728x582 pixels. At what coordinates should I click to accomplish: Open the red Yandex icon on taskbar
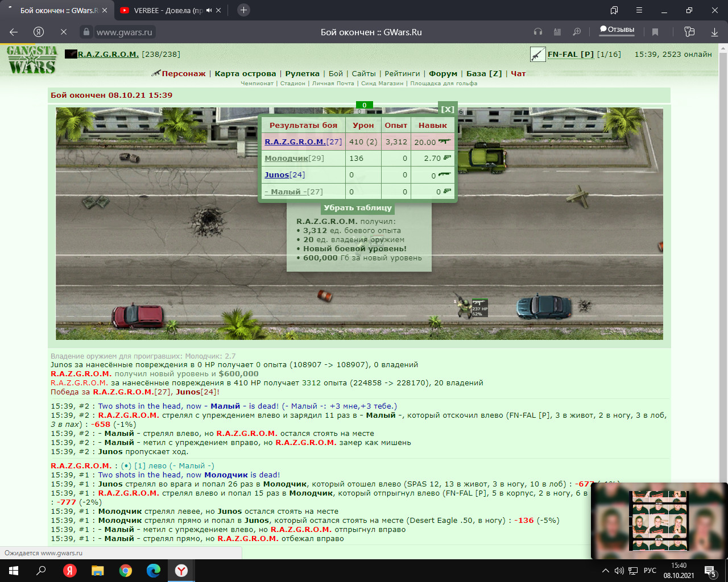point(70,571)
